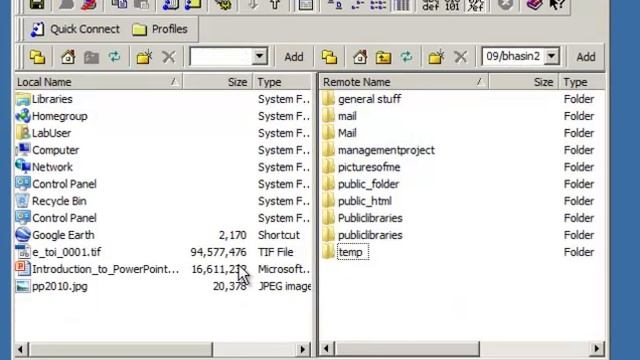Image resolution: width=640 pixels, height=360 pixels.
Task: Open new terminal window icon
Action: tap(170, 5)
